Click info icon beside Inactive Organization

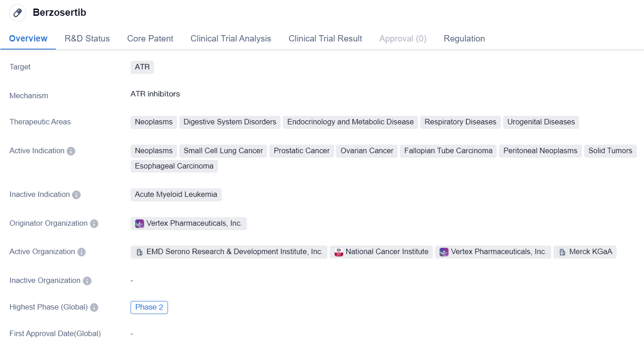coord(87,281)
